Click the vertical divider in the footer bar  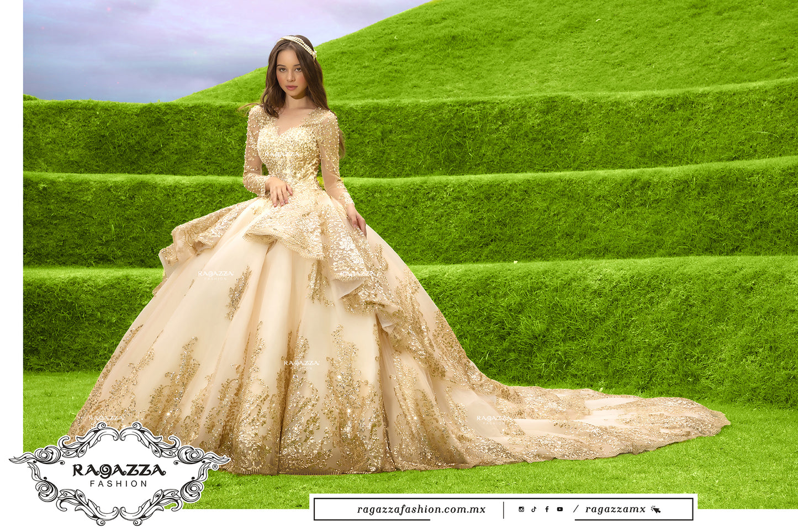click(504, 509)
